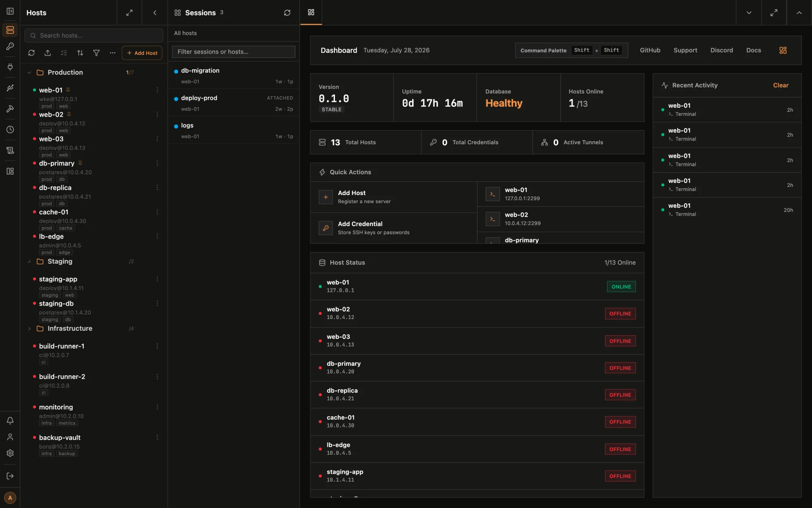Switch to the dashboard tab
Image resolution: width=812 pixels, height=508 pixels.
point(311,13)
